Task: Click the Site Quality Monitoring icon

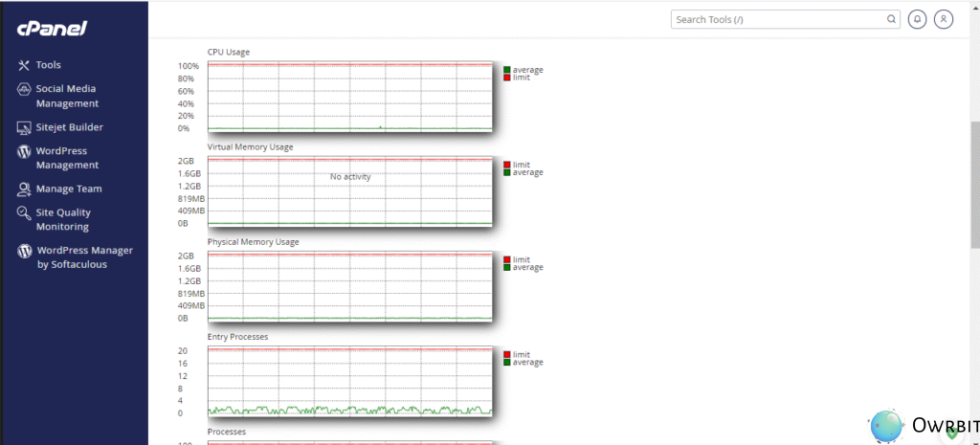Action: point(24,213)
